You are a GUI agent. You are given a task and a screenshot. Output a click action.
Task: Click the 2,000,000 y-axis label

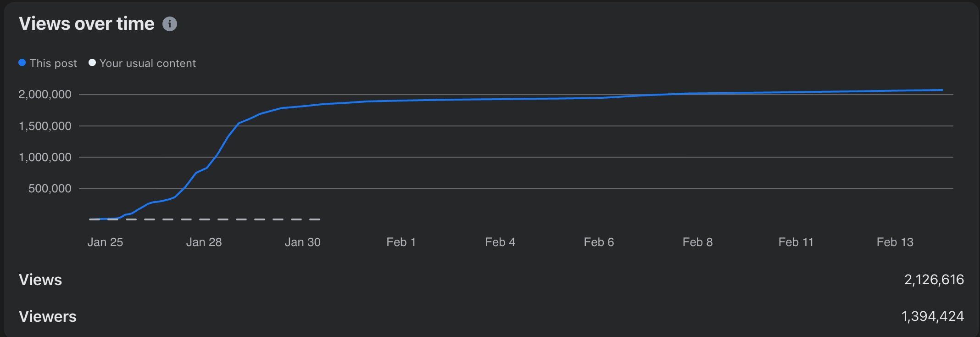45,95
